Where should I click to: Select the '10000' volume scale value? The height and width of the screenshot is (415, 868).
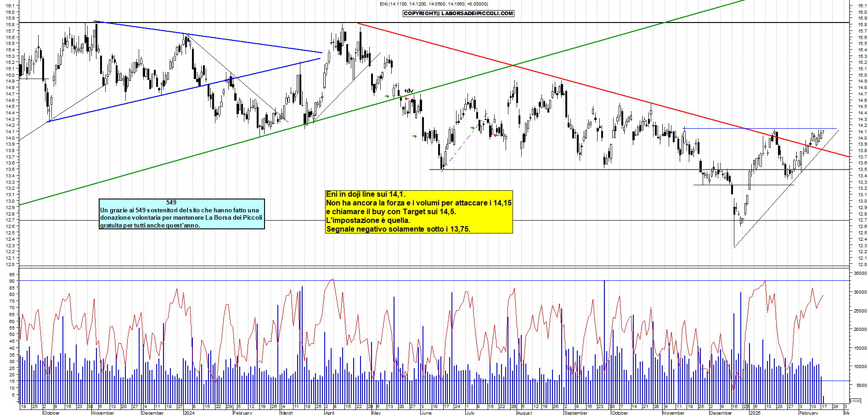[860, 367]
